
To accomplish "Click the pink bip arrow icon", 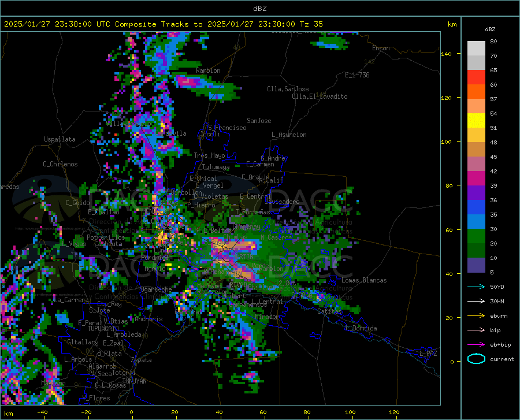I will [476, 330].
